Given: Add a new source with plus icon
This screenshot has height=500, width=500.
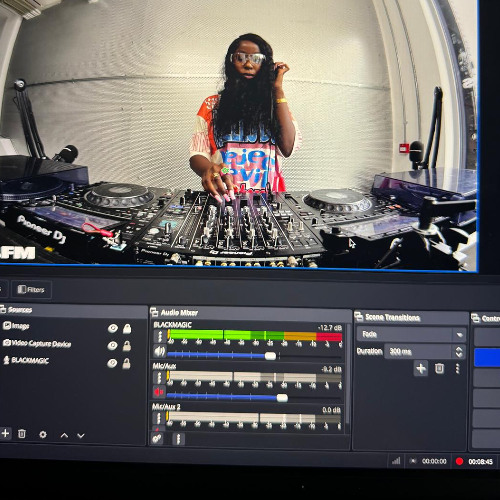Looking at the screenshot, I should pyautogui.click(x=5, y=433).
